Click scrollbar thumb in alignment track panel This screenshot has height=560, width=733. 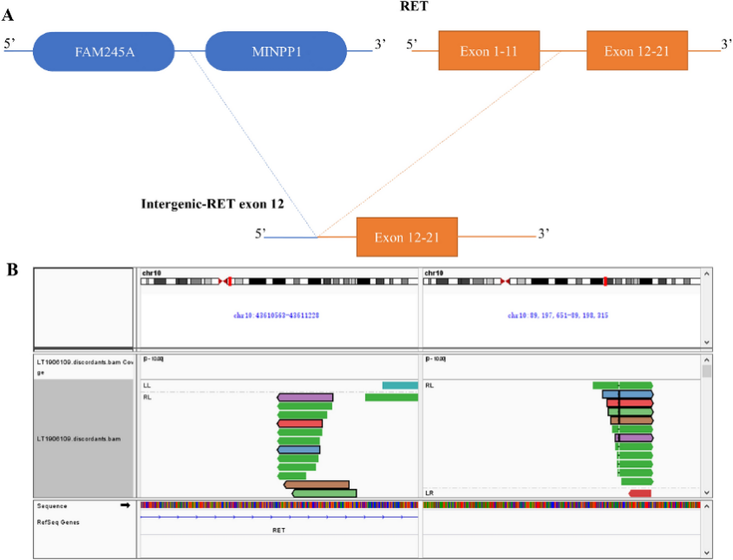click(707, 371)
